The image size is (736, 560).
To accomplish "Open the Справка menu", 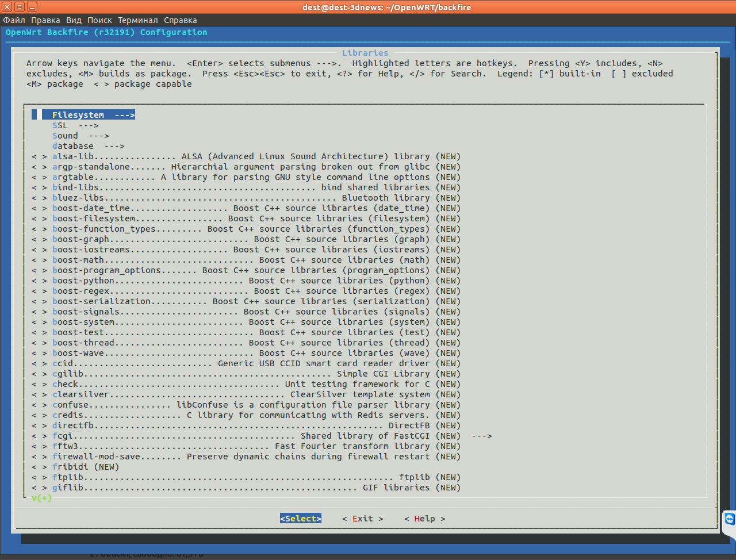I will (x=181, y=20).
